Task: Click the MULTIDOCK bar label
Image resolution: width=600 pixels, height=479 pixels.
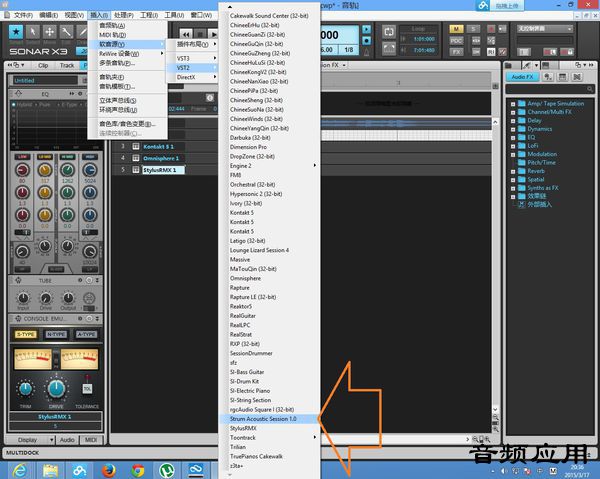Action: coord(23,453)
